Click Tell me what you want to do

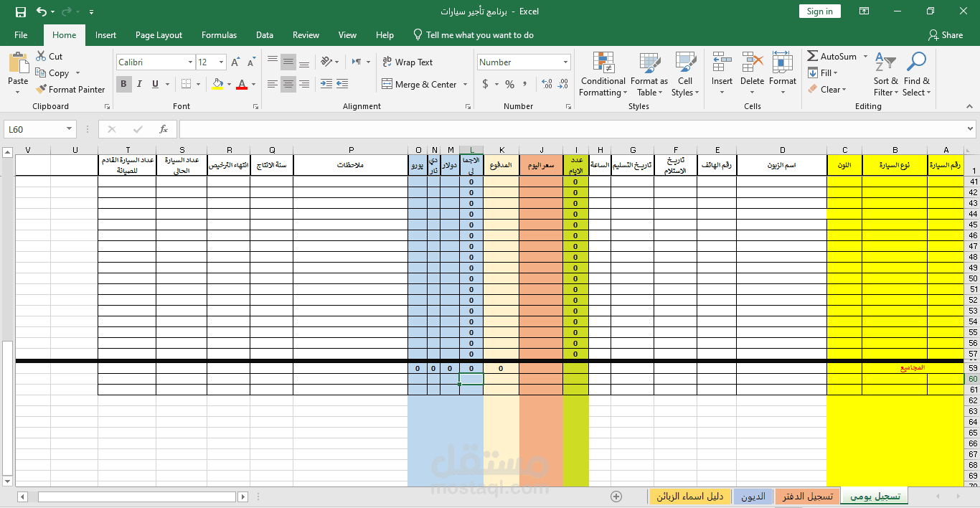click(x=473, y=35)
